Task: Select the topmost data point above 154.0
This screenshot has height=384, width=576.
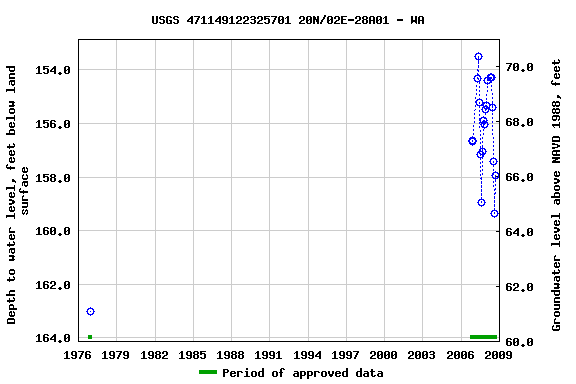Action: point(478,57)
